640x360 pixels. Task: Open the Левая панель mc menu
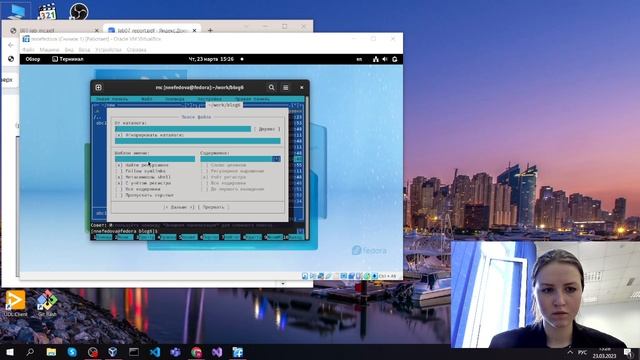click(111, 99)
